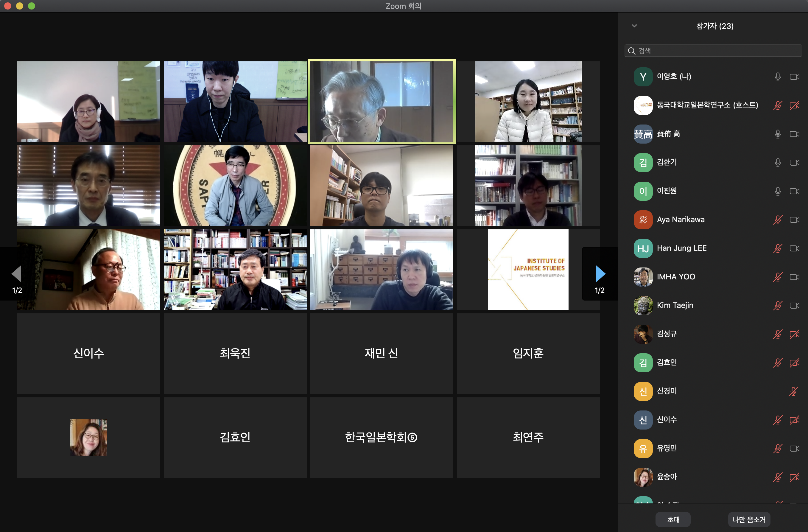Click microphone icon for 김환기

point(778,163)
